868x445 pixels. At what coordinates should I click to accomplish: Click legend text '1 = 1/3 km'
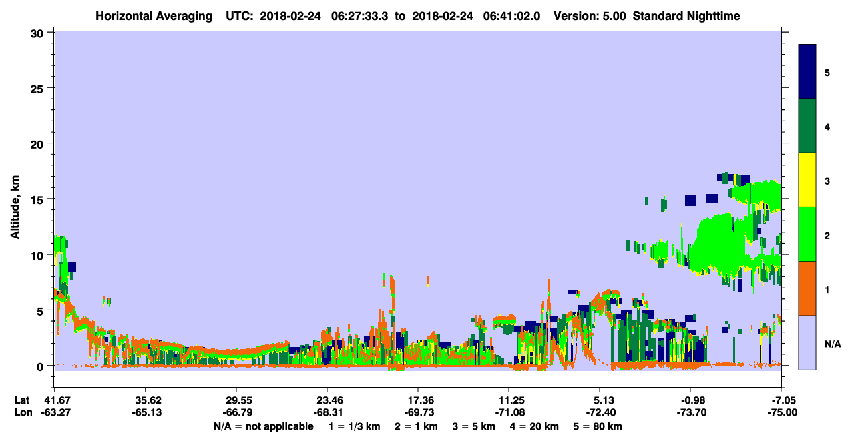(356, 426)
